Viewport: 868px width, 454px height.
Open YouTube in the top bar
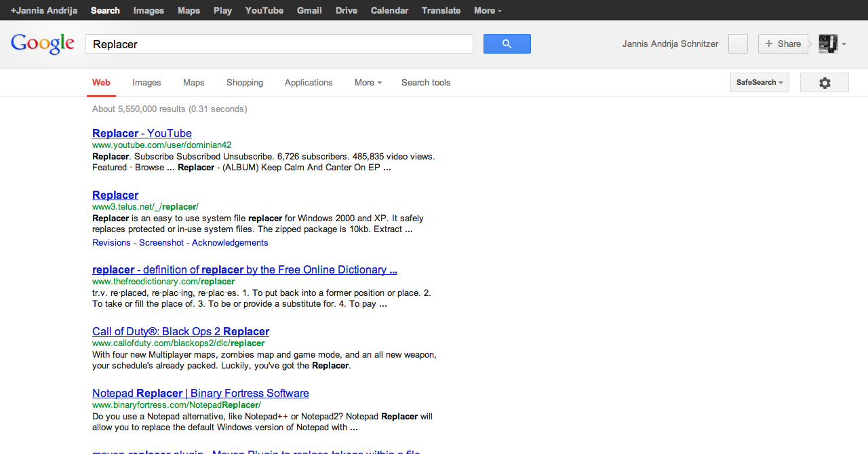[x=264, y=10]
